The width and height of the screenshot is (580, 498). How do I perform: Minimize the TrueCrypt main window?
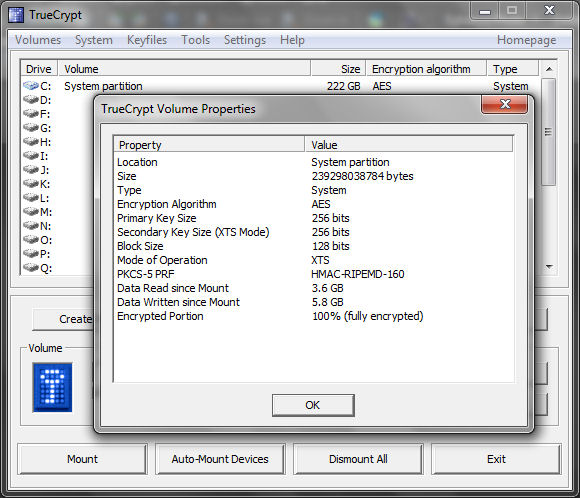[x=485, y=11]
